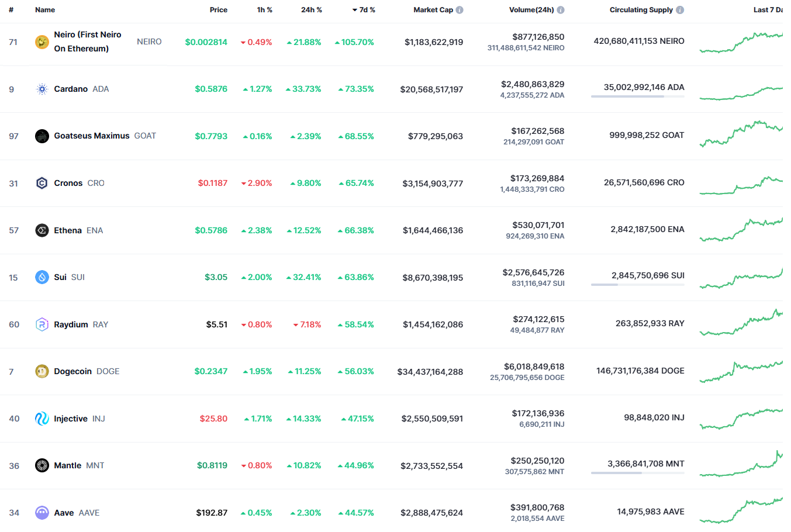Click Dogecoin volume $6,018,849,618

point(534,367)
